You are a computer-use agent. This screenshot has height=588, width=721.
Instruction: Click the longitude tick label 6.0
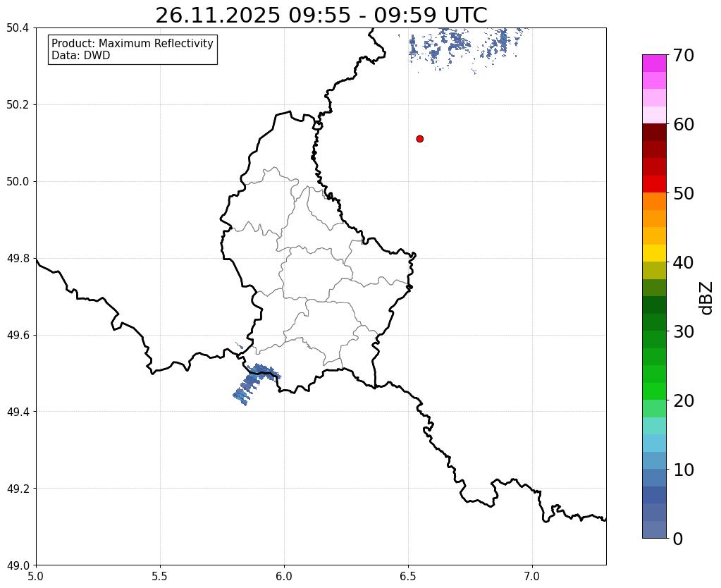pyautogui.click(x=284, y=576)
